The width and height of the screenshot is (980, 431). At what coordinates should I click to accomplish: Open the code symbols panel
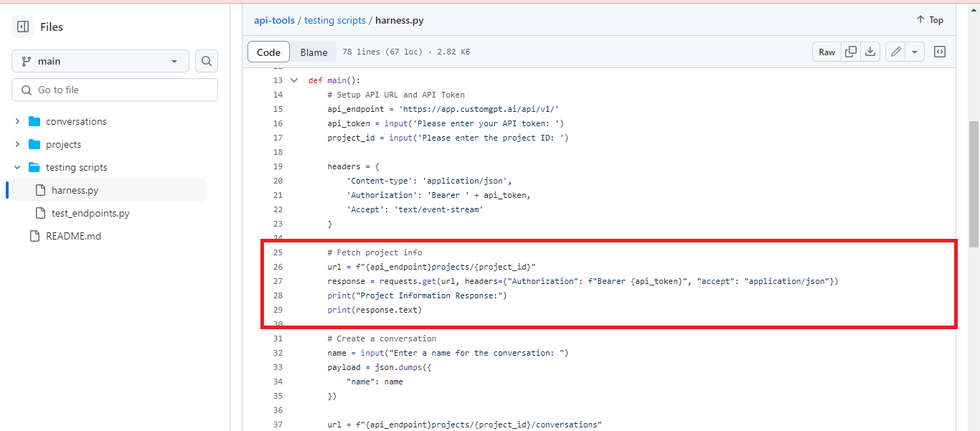940,52
